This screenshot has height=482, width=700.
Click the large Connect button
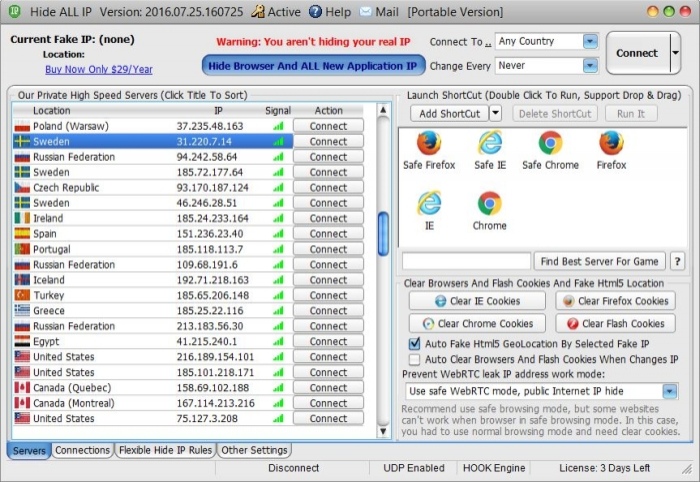point(637,53)
